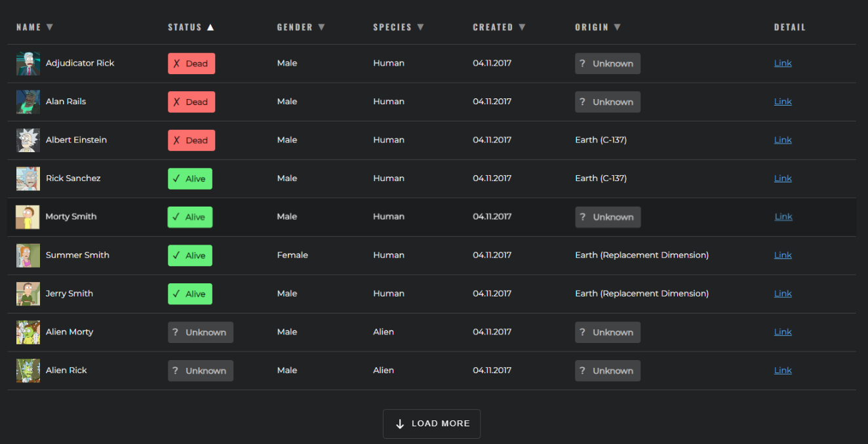Sort by Created date arrow

[522, 28]
